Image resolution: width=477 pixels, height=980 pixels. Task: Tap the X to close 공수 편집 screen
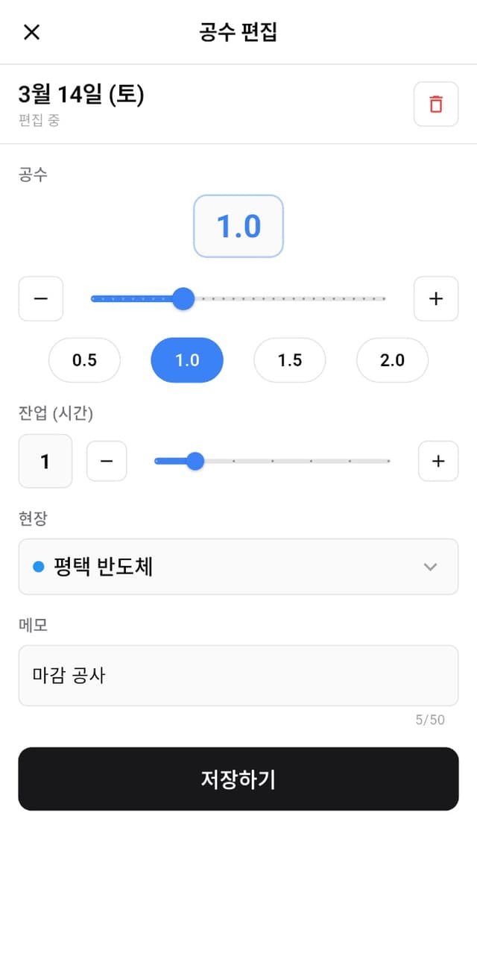(31, 32)
